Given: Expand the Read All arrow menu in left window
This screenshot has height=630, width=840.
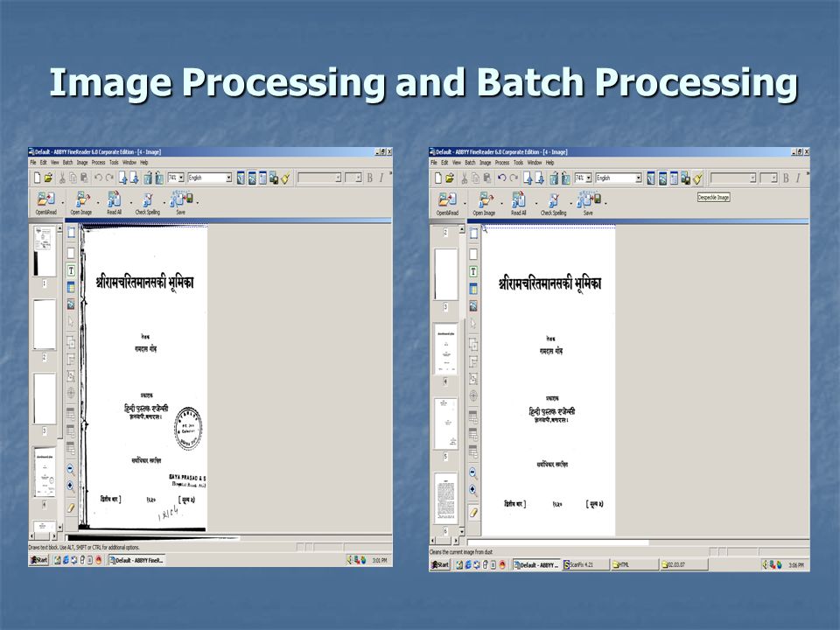Looking at the screenshot, I should (130, 203).
